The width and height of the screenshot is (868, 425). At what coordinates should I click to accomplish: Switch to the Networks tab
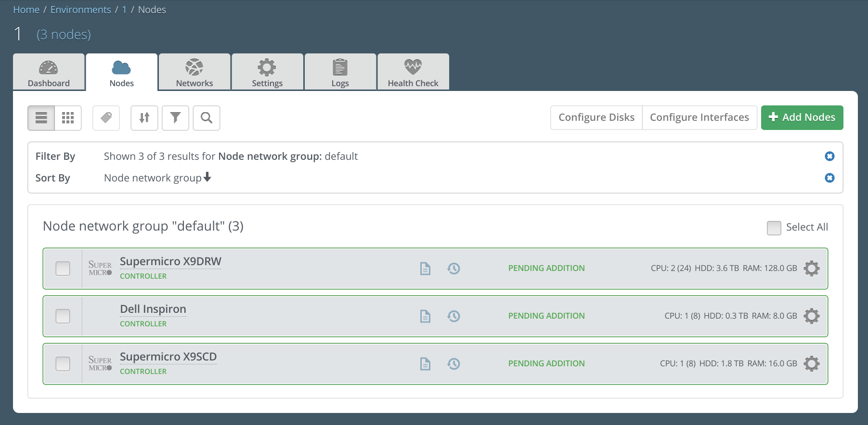point(194,72)
